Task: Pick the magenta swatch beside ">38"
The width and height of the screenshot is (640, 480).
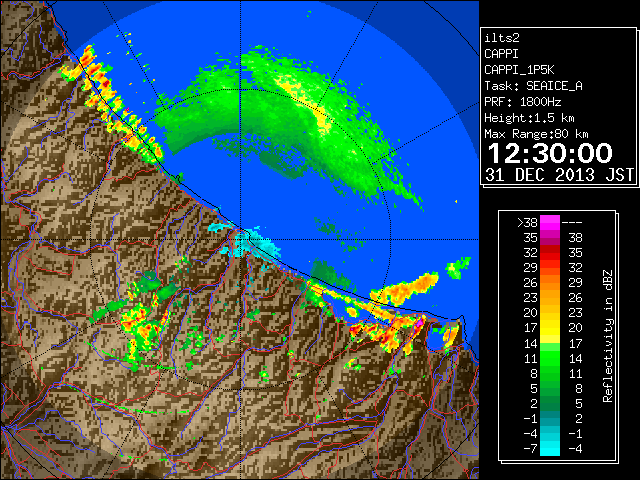Action: (550, 222)
